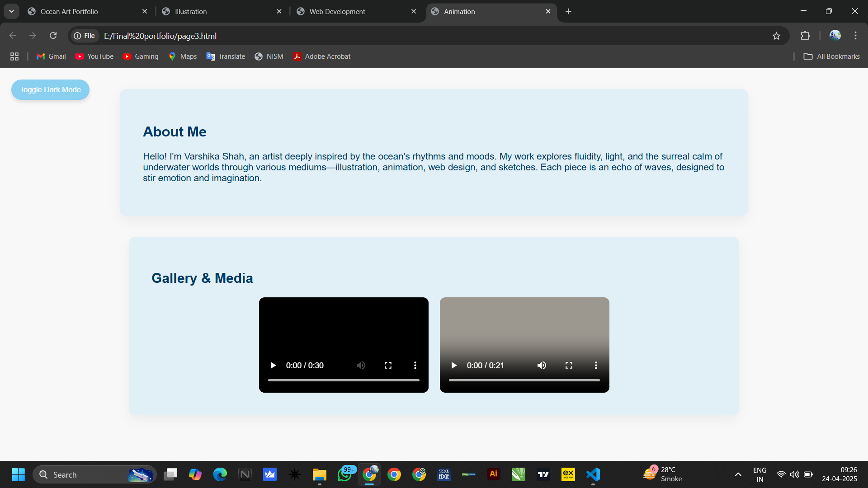This screenshot has height=488, width=868.
Task: Open the Wi-Fi network settings
Action: click(x=781, y=474)
